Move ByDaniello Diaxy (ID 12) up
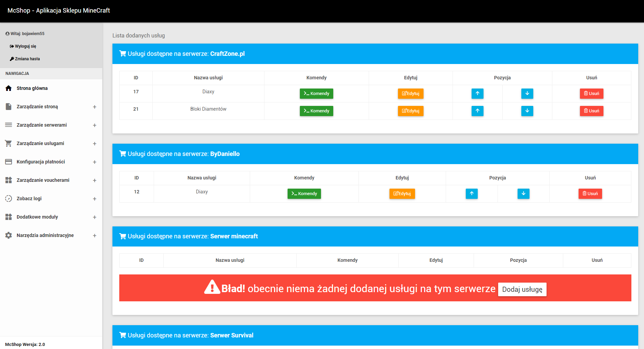 (x=472, y=194)
